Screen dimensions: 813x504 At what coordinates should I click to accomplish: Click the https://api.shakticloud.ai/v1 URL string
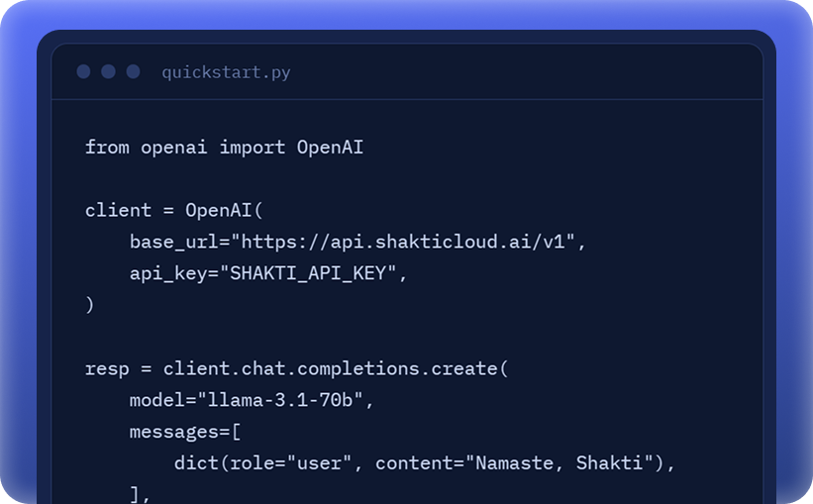coord(403,242)
